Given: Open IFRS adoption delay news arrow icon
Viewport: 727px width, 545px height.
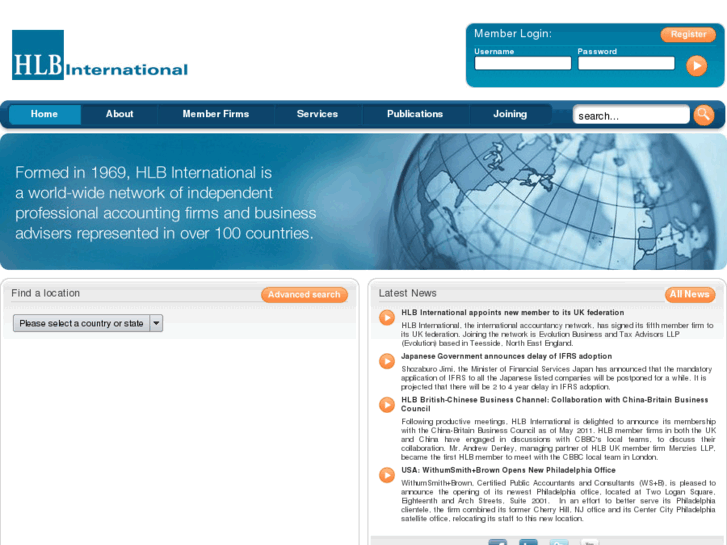Looking at the screenshot, I should coord(387,361).
